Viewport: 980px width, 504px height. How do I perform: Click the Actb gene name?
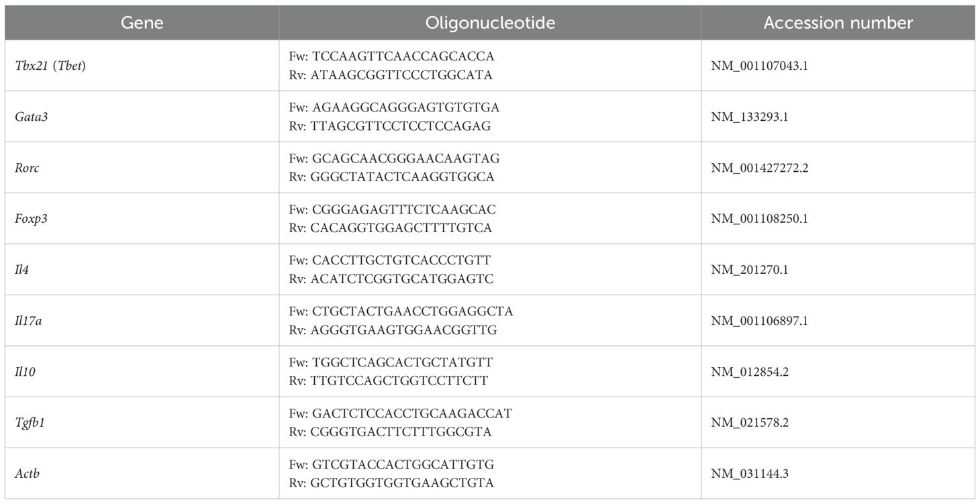point(27,474)
